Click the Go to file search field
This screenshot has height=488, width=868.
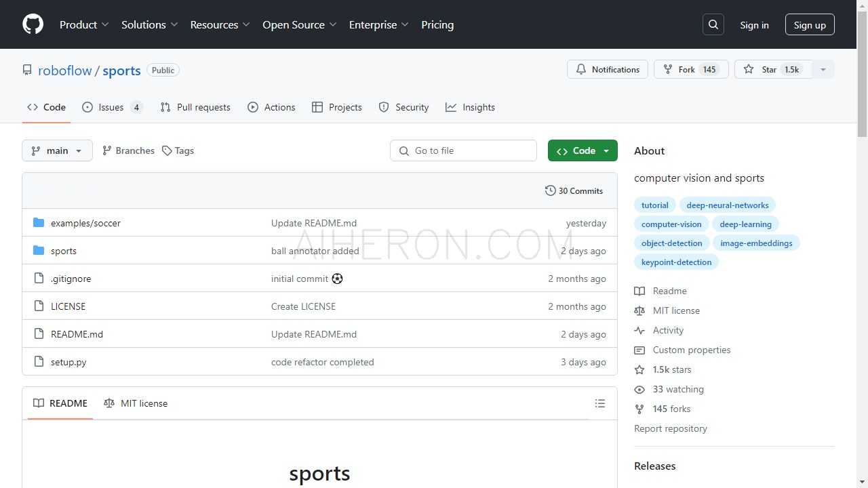pos(463,150)
